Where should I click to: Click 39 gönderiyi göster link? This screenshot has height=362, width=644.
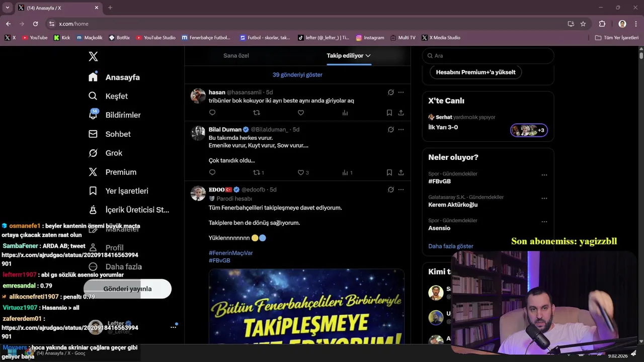pyautogui.click(x=297, y=74)
